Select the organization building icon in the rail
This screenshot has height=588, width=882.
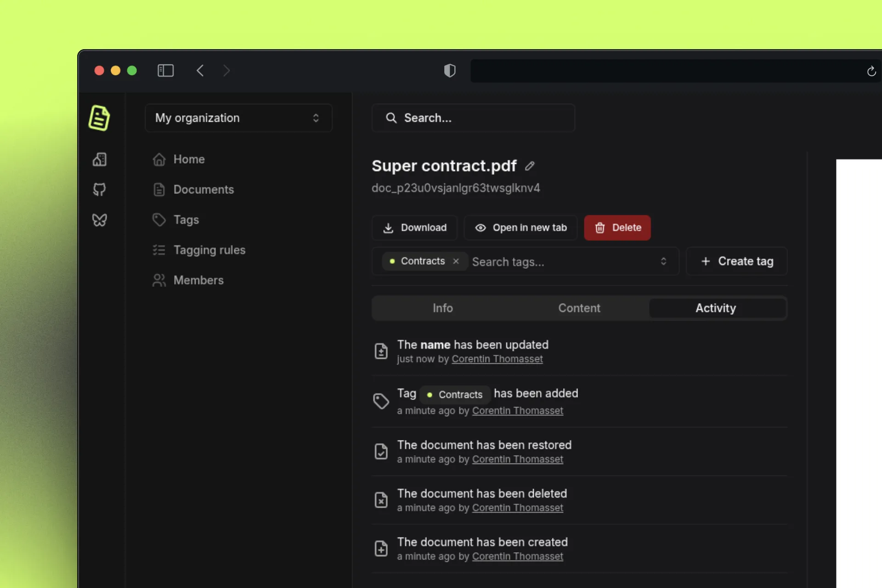(100, 159)
